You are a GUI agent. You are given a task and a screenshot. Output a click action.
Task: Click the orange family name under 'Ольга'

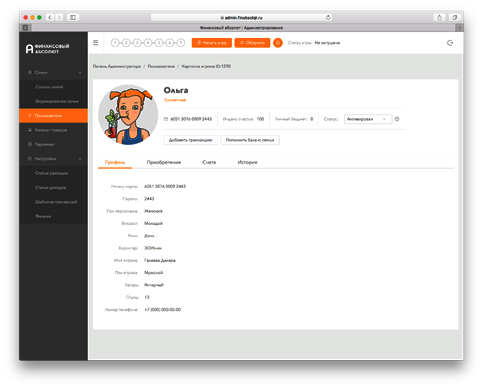coord(175,100)
